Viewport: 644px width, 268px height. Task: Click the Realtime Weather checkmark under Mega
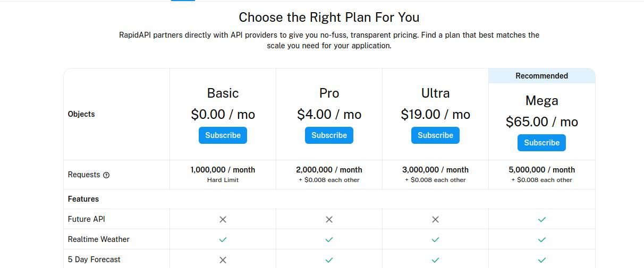point(541,239)
